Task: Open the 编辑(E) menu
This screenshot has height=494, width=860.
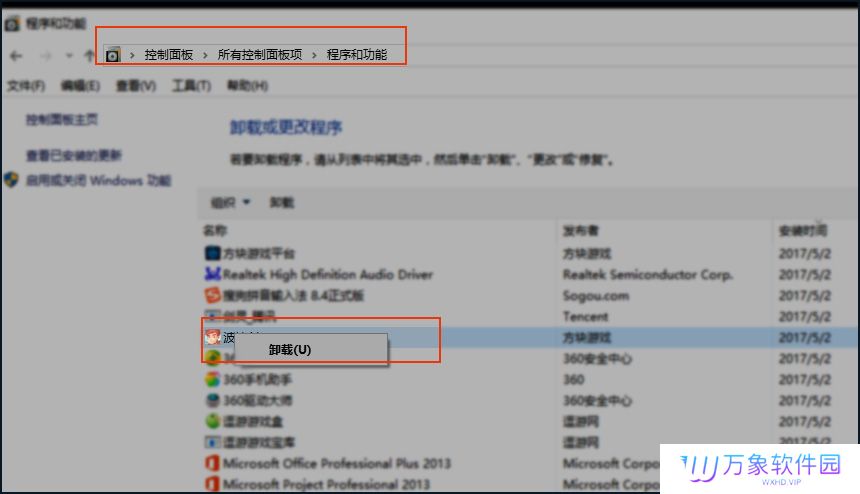Action: tap(80, 86)
